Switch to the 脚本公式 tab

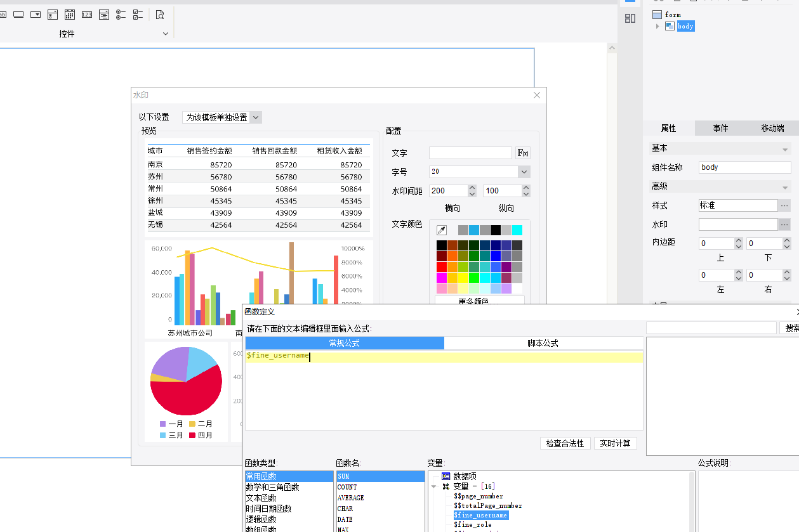(x=543, y=343)
